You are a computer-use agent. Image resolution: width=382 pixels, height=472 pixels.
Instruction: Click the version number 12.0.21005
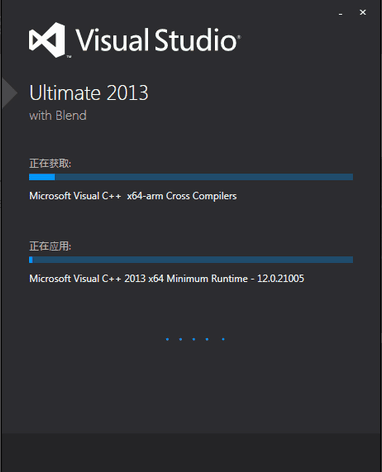(x=281, y=278)
